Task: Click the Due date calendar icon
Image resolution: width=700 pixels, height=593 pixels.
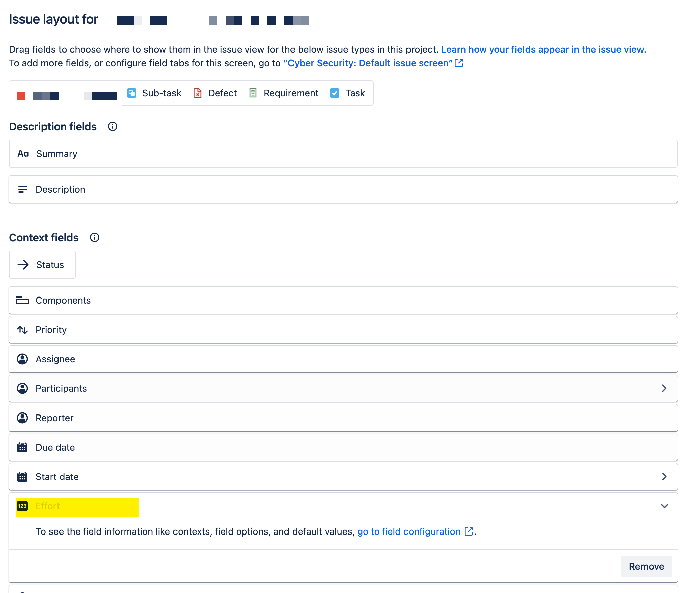Action: (x=22, y=447)
